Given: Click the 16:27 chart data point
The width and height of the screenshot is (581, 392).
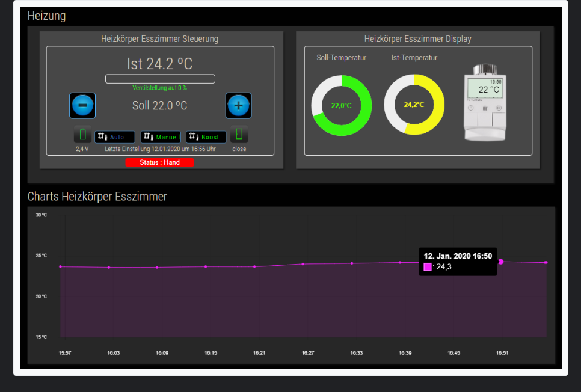Looking at the screenshot, I should coord(303,264).
